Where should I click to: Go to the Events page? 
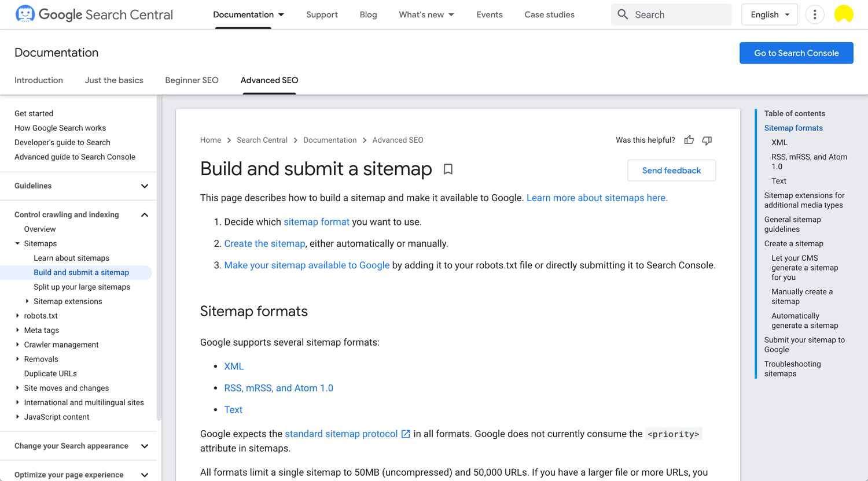(490, 14)
